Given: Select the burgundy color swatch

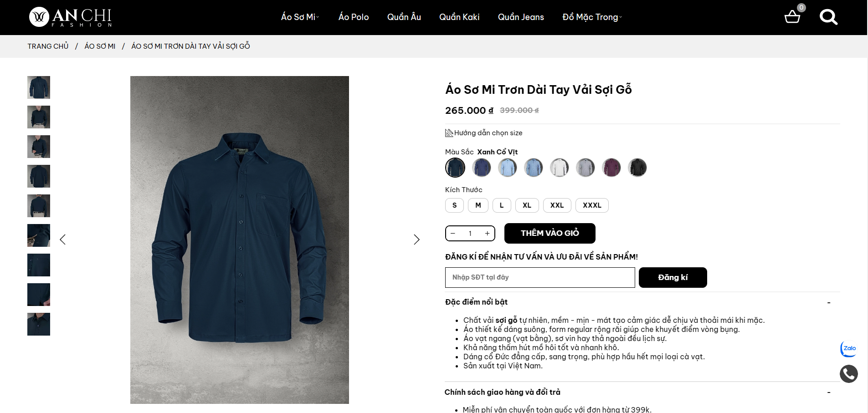Looking at the screenshot, I should coord(611,168).
